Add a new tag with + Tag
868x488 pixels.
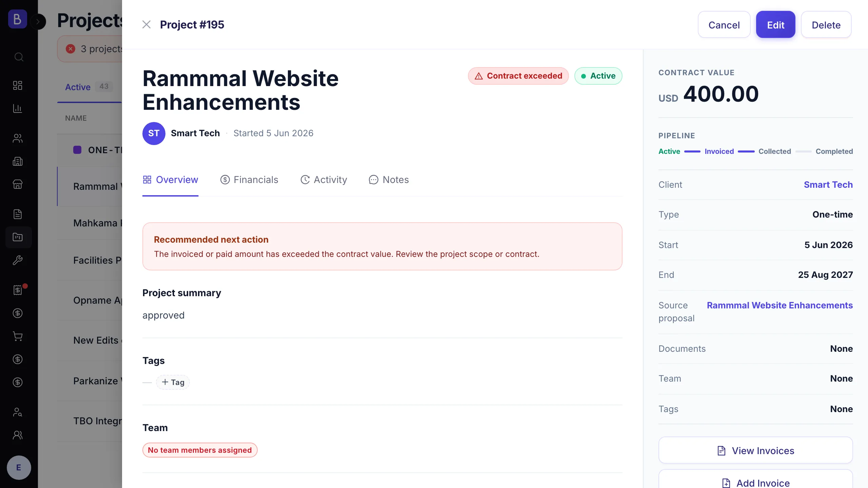point(173,382)
